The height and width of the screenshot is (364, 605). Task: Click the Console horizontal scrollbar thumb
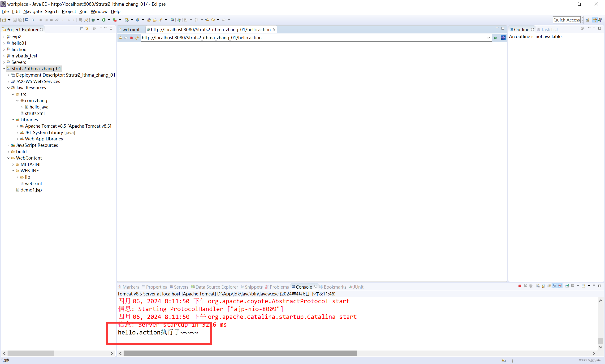[240, 353]
